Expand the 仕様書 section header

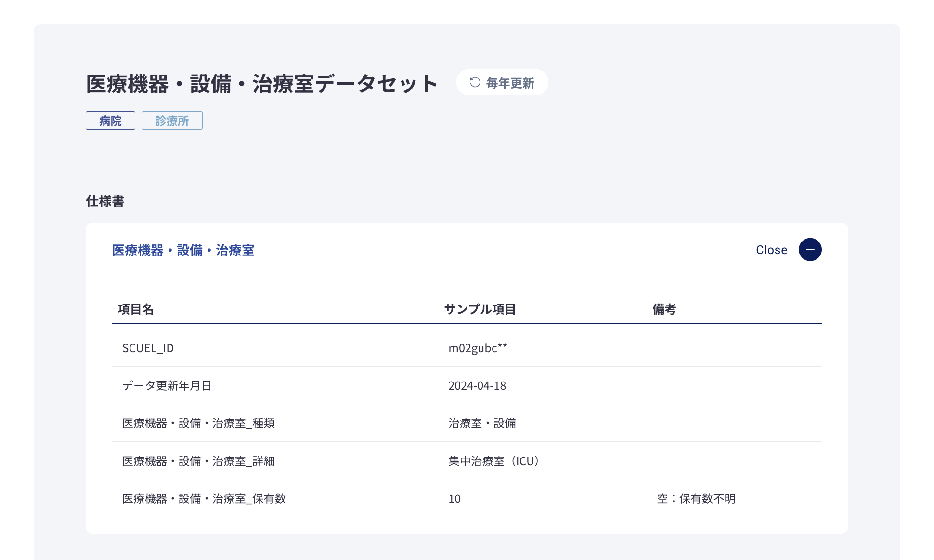pyautogui.click(x=104, y=202)
